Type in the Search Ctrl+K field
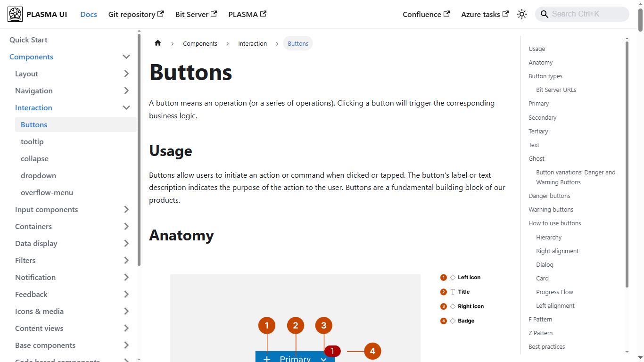 (587, 14)
